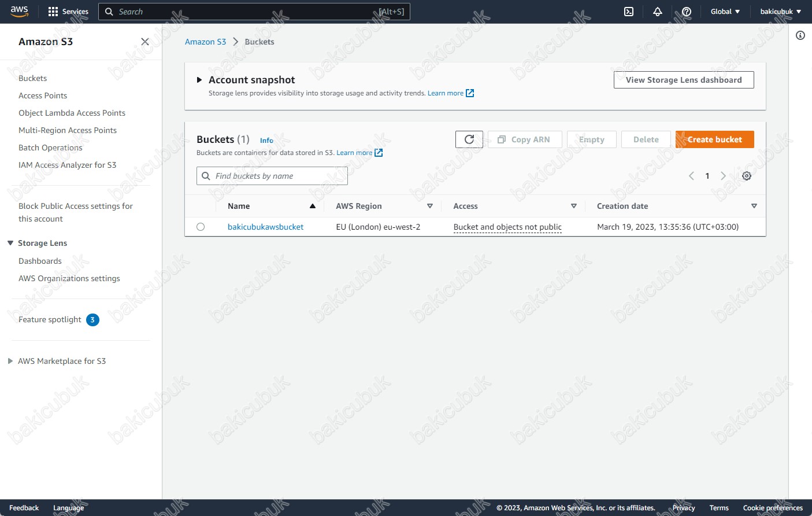Open the help question mark icon
This screenshot has height=516, width=812.
687,12
